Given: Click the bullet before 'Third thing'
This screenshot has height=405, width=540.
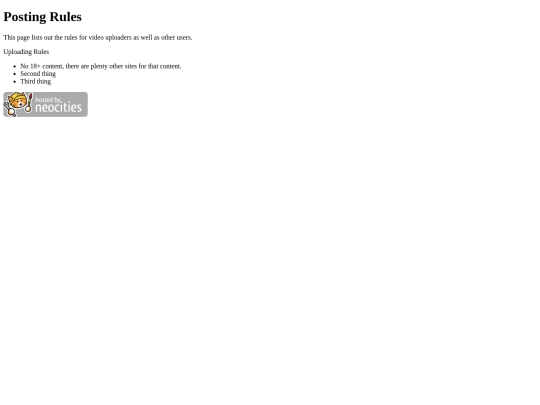Looking at the screenshot, I should (14, 82).
